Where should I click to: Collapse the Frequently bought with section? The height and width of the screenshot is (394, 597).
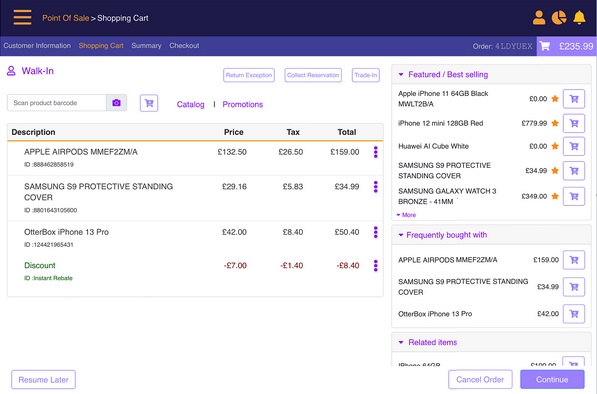pos(401,235)
